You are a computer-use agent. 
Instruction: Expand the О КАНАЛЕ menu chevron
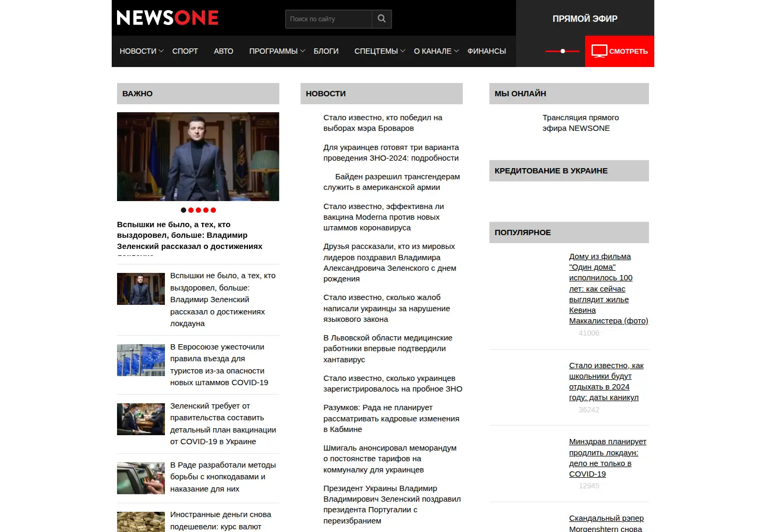[456, 51]
